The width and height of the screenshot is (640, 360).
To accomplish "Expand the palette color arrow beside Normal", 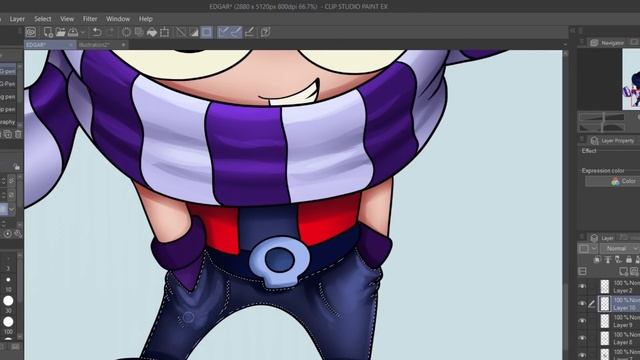I will pos(594,248).
